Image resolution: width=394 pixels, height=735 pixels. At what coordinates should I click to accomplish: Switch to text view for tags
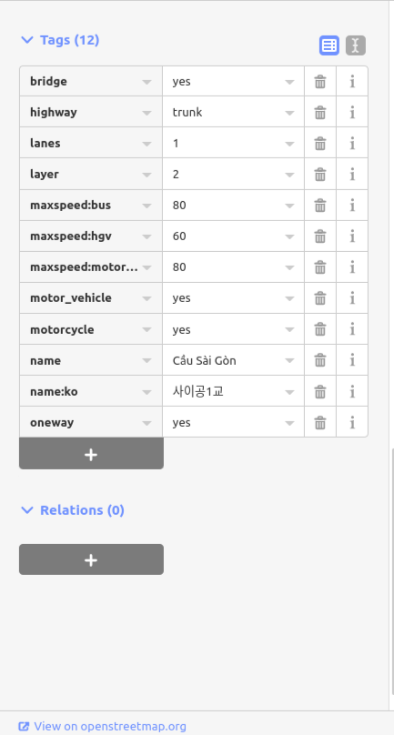356,45
